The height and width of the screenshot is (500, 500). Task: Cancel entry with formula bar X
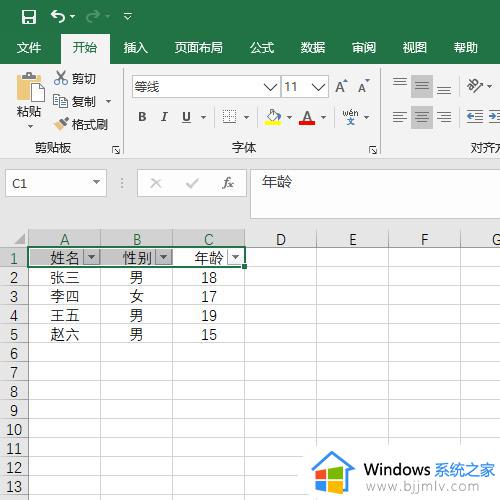click(x=156, y=183)
